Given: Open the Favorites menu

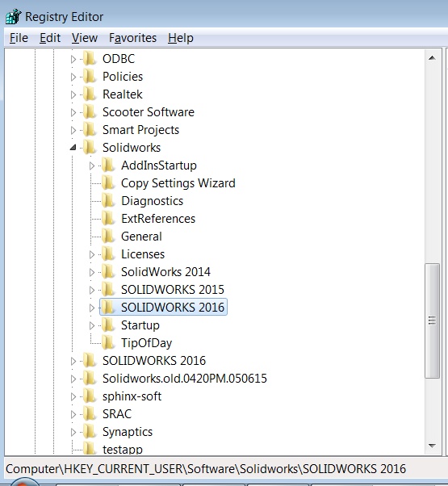Looking at the screenshot, I should [x=132, y=38].
